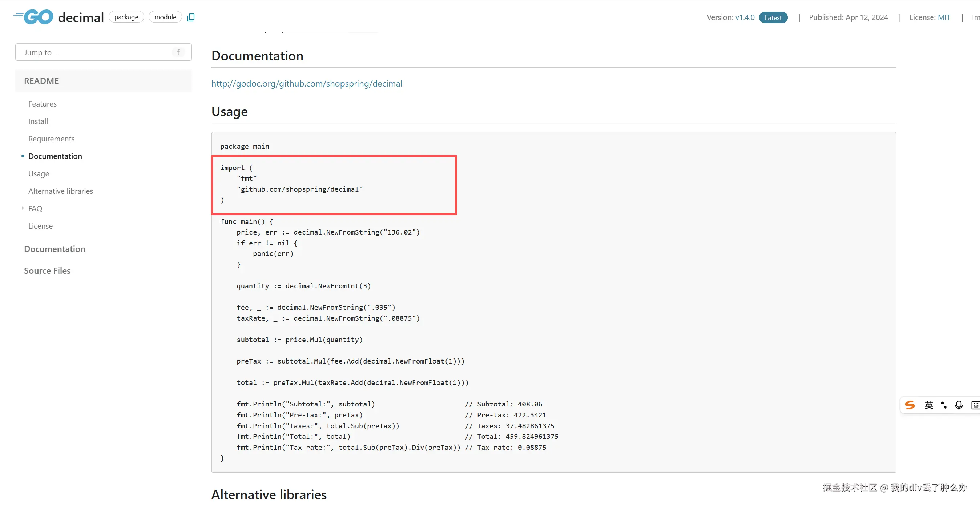Screen dimensions: 980x505
Task: Click 'Published: Apr 12, 2024' text
Action: point(848,17)
